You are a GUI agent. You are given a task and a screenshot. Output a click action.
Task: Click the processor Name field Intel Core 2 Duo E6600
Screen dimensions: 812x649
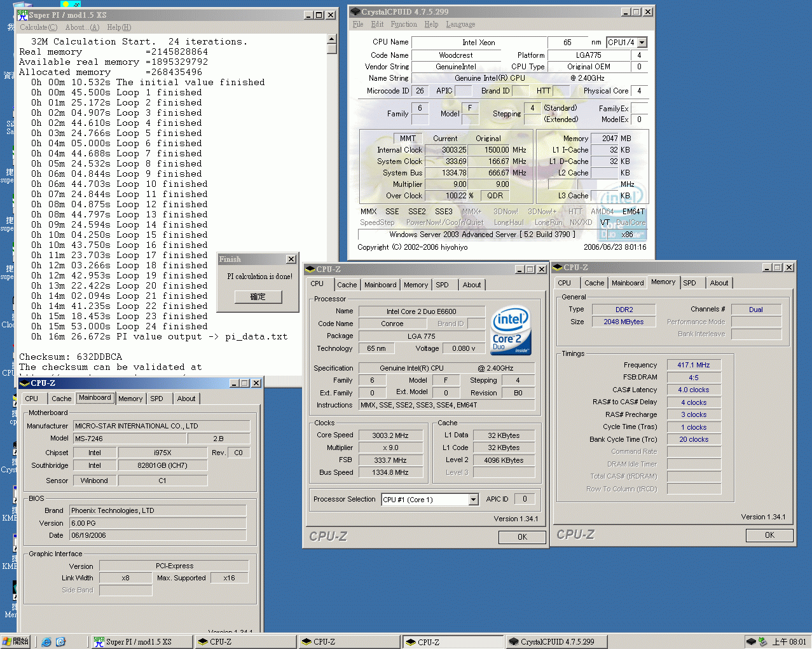tap(422, 311)
